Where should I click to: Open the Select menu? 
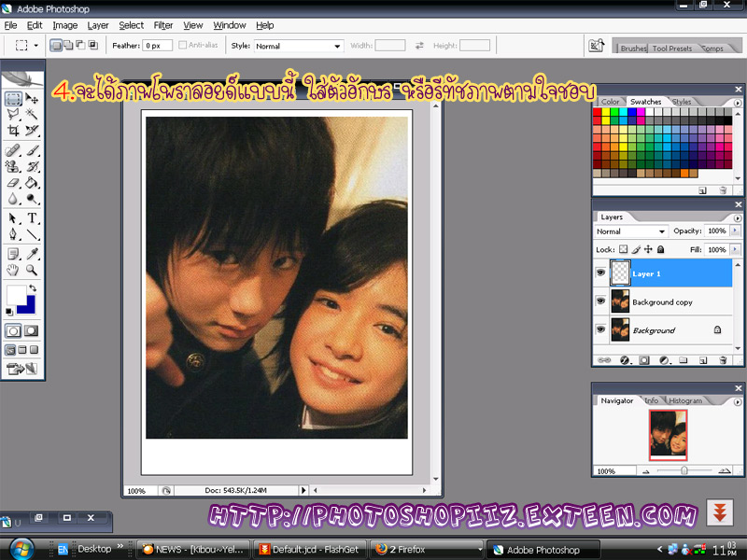(x=131, y=25)
